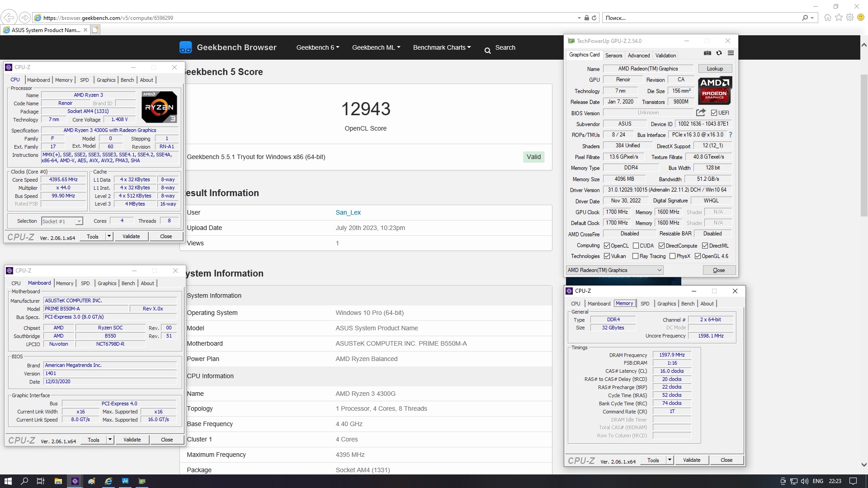Toggle the DirectCompute checkbox in GPU-Z
Image resolution: width=868 pixels, height=488 pixels.
pos(661,246)
